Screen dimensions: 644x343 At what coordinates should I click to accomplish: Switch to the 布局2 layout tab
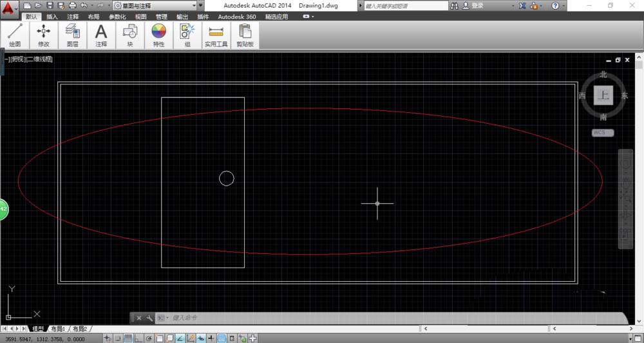click(x=80, y=329)
